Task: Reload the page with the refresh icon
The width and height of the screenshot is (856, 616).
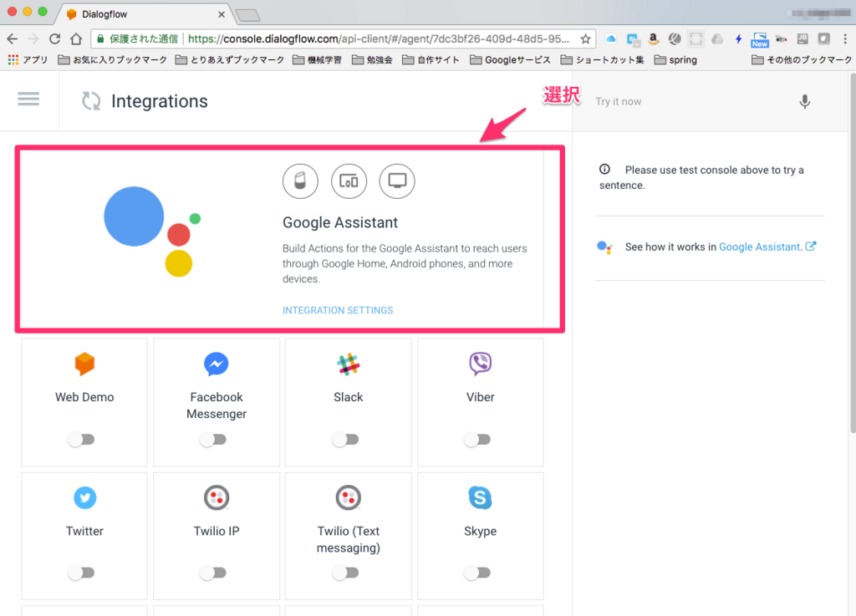Action: tap(54, 38)
